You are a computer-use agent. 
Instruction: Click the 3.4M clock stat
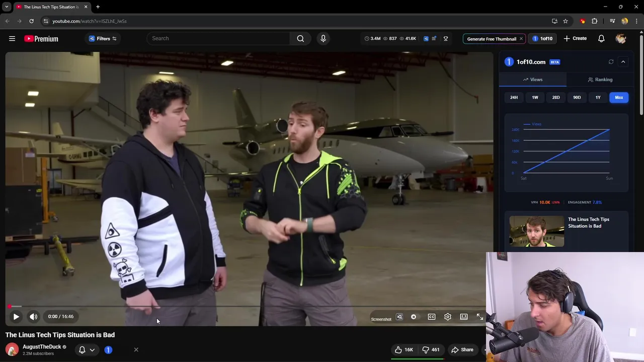coord(373,39)
